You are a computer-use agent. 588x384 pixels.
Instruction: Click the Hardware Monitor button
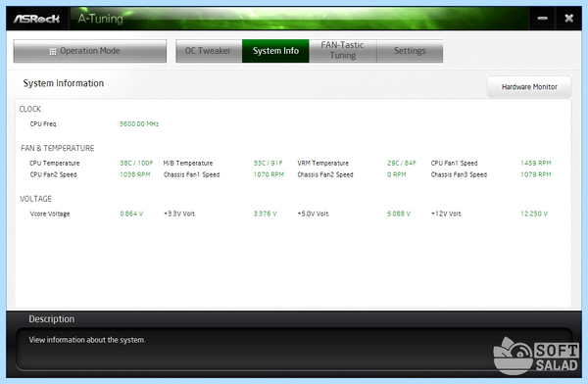point(529,86)
